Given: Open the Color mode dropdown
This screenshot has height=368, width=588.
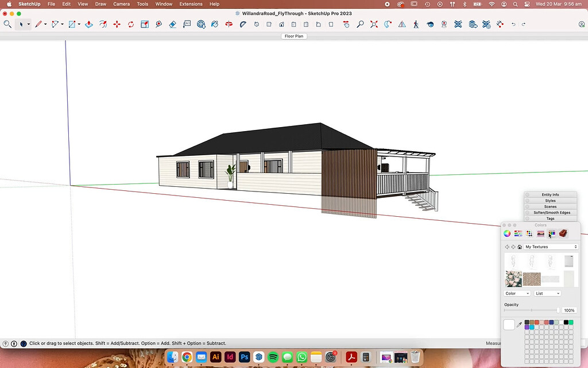Looking at the screenshot, I should point(516,293).
